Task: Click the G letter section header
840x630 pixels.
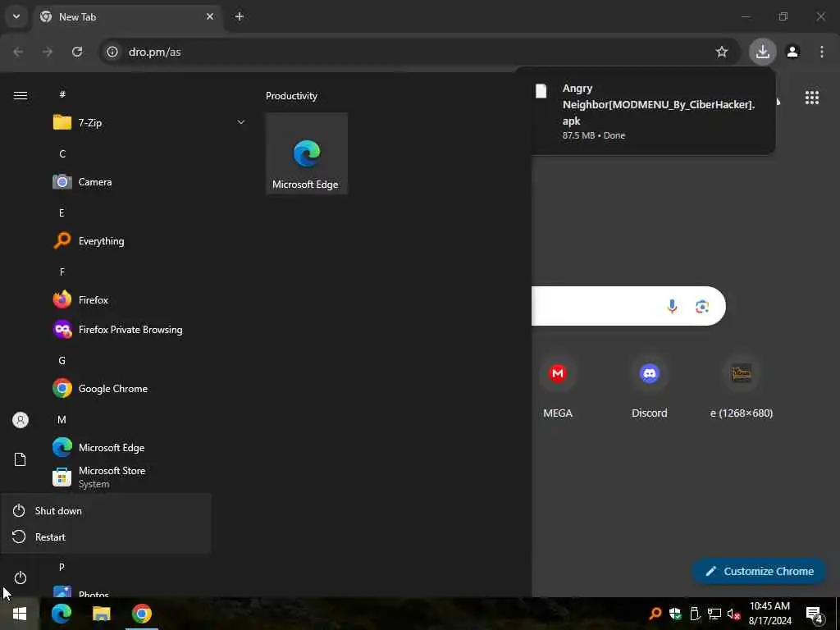Action: (62, 361)
